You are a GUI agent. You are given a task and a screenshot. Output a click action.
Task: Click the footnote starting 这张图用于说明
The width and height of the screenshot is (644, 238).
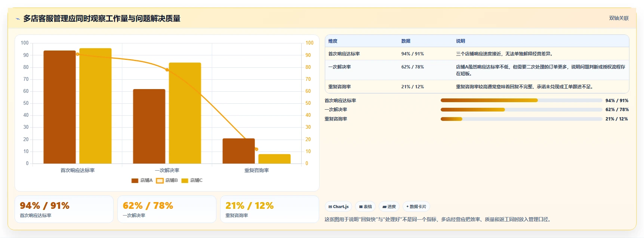coord(438,219)
